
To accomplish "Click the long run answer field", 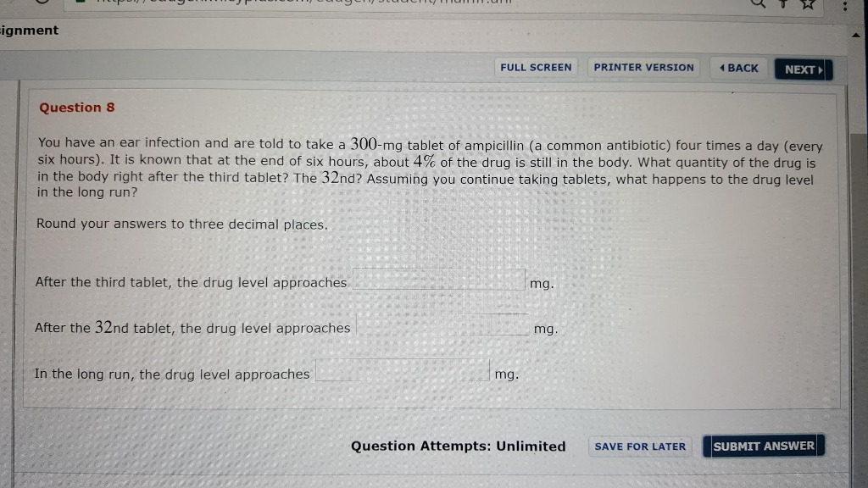I will [x=403, y=372].
